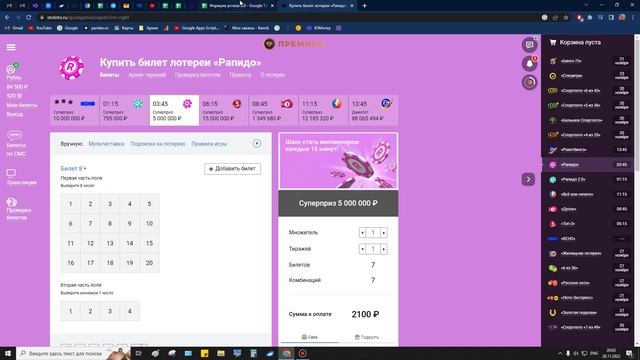Open Архив тиражей tab
The height and width of the screenshot is (360, 640).
coord(147,75)
